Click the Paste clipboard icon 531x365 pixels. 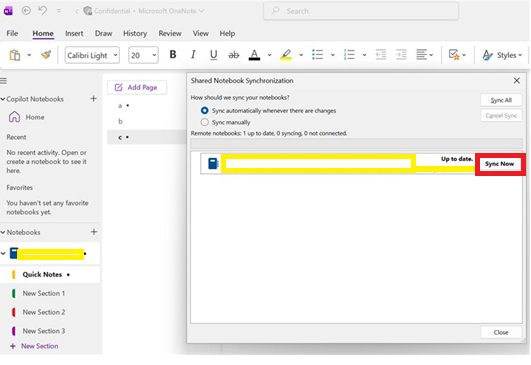(15, 55)
